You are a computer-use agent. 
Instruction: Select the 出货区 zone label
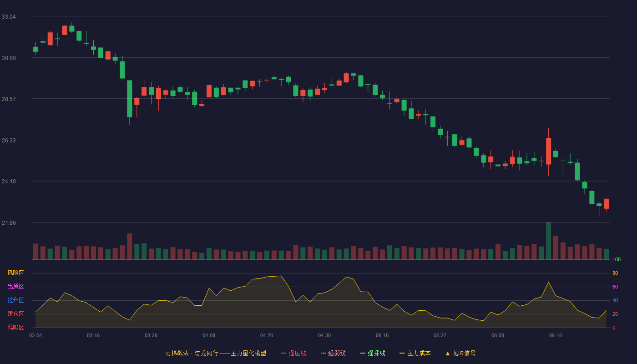coord(16,287)
